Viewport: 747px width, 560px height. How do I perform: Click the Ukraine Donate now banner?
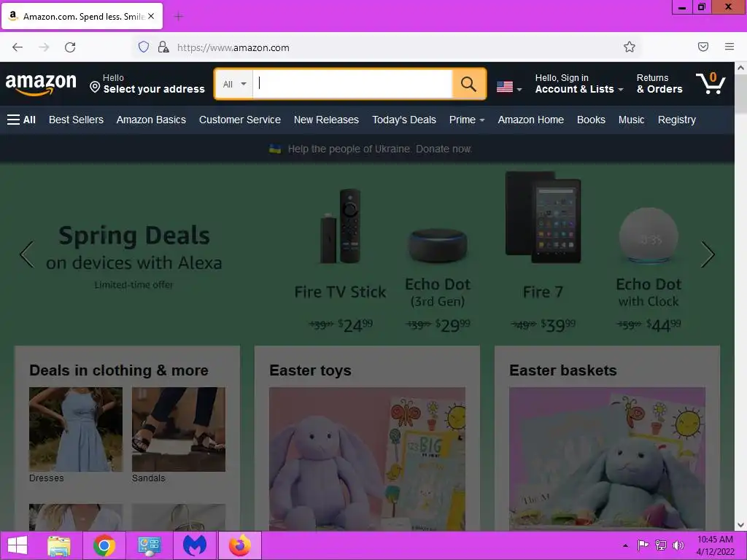click(x=371, y=149)
